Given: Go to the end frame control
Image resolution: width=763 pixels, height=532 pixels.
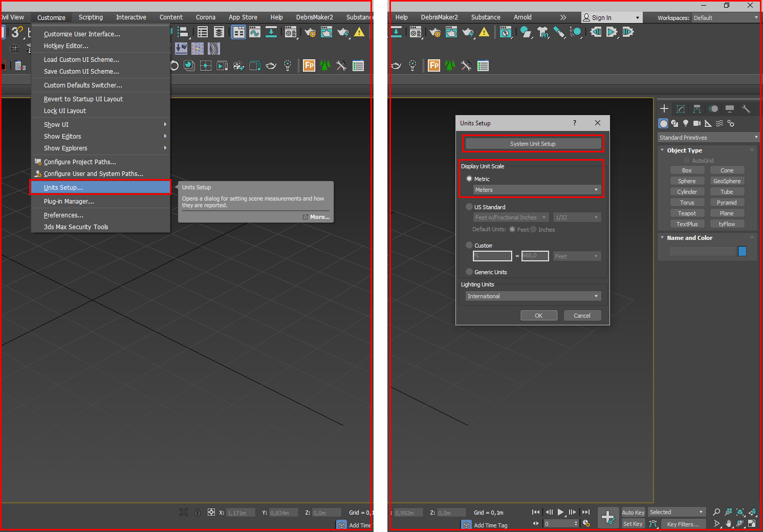Looking at the screenshot, I should [586, 512].
